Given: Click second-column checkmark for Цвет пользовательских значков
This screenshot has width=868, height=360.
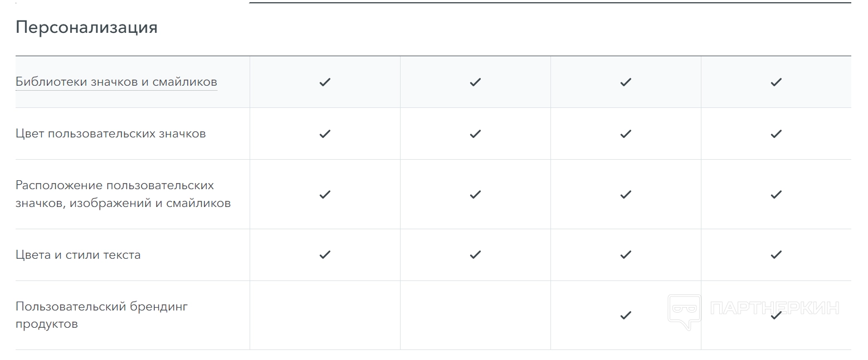Looking at the screenshot, I should click(x=475, y=134).
